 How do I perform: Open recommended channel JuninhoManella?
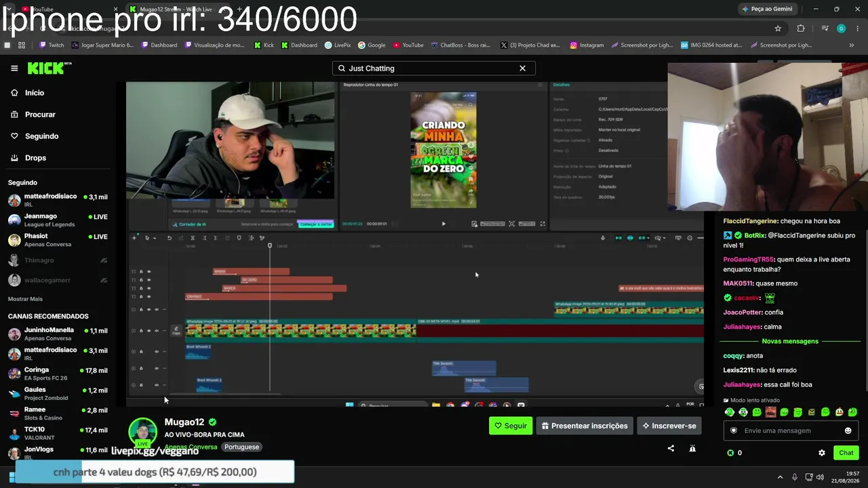[58, 333]
